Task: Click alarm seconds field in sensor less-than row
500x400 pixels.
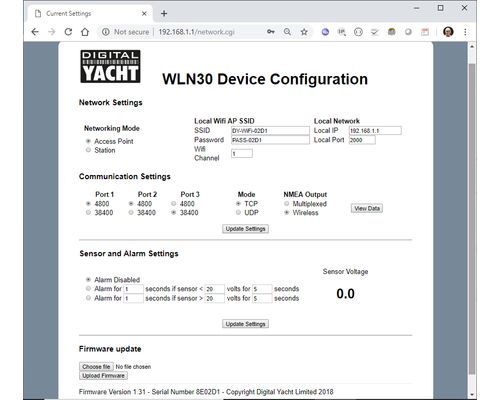Action: tap(133, 289)
